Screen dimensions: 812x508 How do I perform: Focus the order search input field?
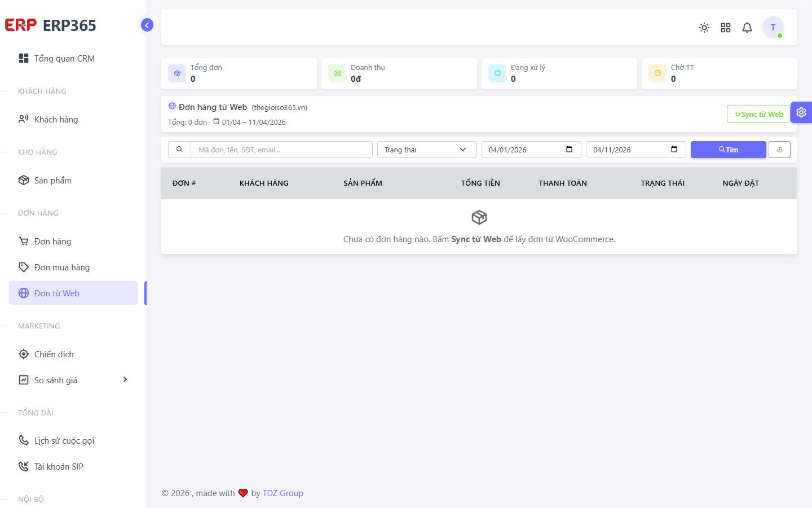point(281,150)
